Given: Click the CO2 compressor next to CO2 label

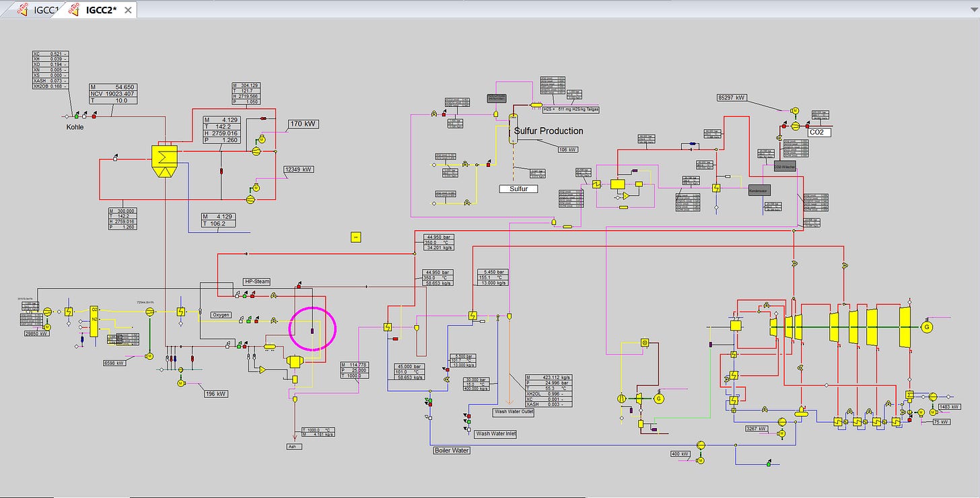Looking at the screenshot, I should click(x=795, y=125).
